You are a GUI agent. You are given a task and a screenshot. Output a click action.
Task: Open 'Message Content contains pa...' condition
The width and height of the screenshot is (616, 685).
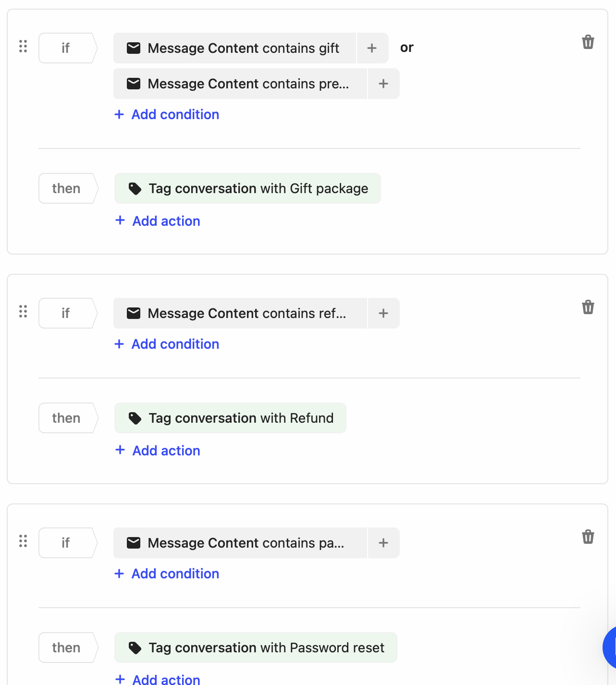click(x=240, y=543)
